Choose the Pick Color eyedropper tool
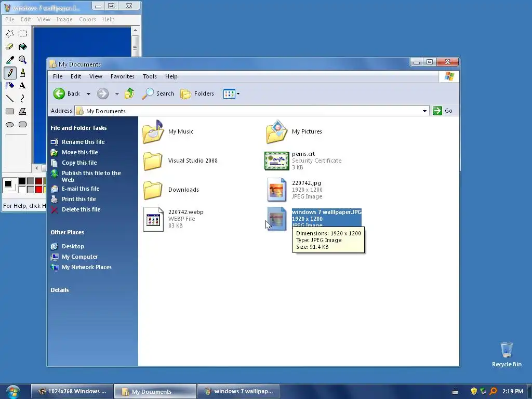 coord(10,60)
